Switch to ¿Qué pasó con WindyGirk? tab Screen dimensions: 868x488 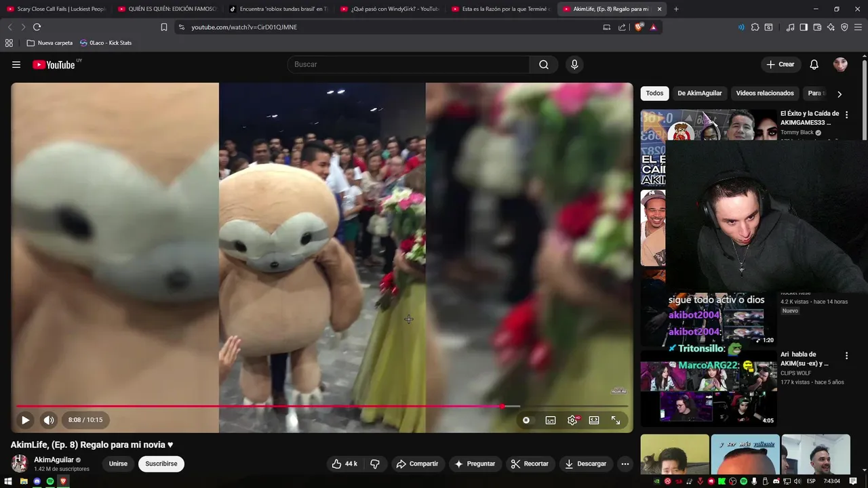[389, 9]
